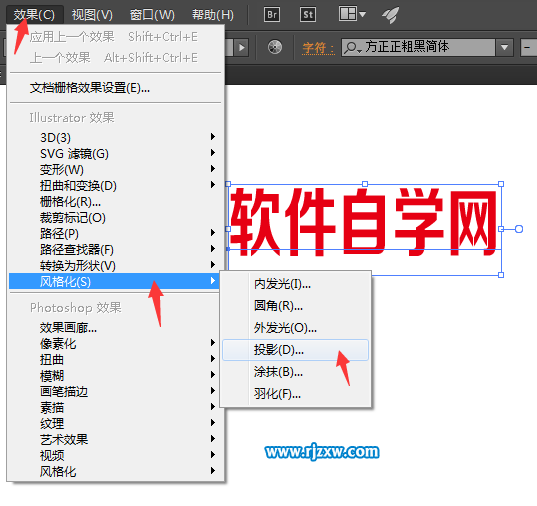Screen dimensions: 537x506
Task: Expand the 画笔描边 submenu
Action: coord(115,392)
